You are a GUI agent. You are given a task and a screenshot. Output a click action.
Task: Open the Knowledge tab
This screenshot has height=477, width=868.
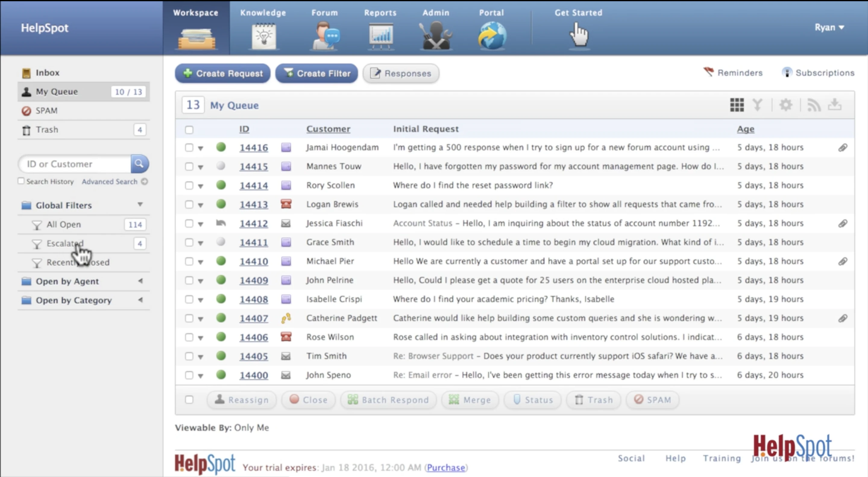click(x=263, y=30)
